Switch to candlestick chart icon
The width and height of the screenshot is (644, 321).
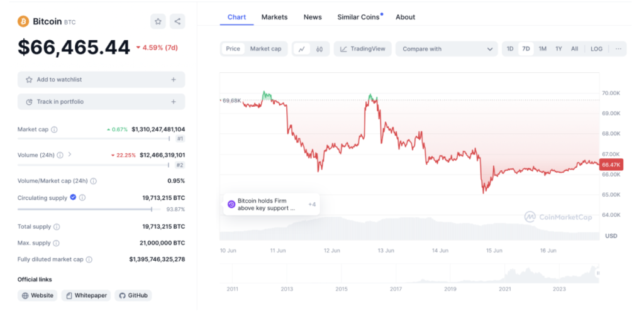[319, 49]
